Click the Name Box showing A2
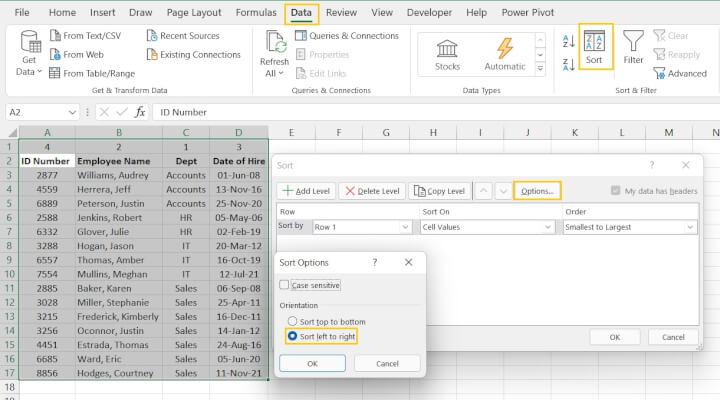 pyautogui.click(x=35, y=112)
